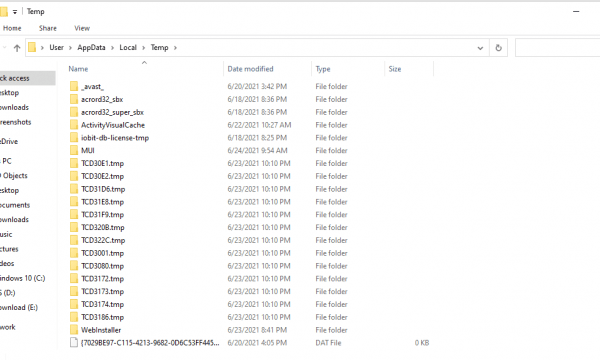Open Windows 10 (C:) drive
Viewport: 600px width, 360px height.
point(23,278)
